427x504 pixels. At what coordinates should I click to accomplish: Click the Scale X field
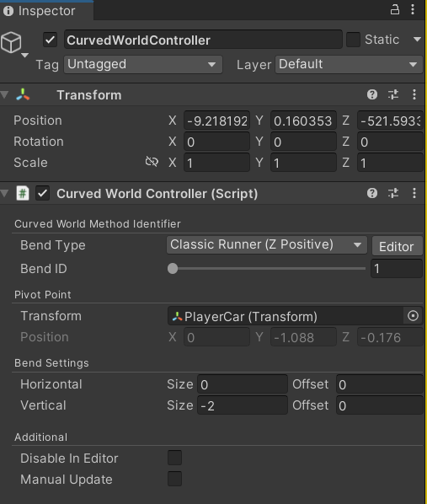pos(217,163)
